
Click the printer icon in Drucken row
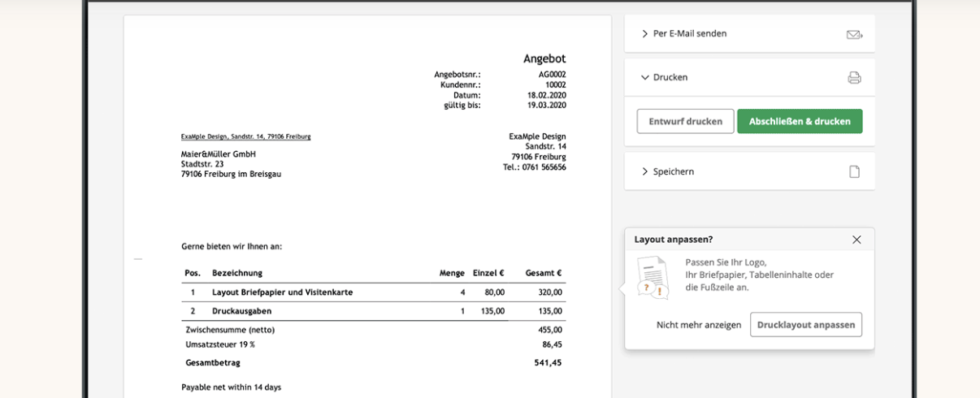[x=854, y=77]
